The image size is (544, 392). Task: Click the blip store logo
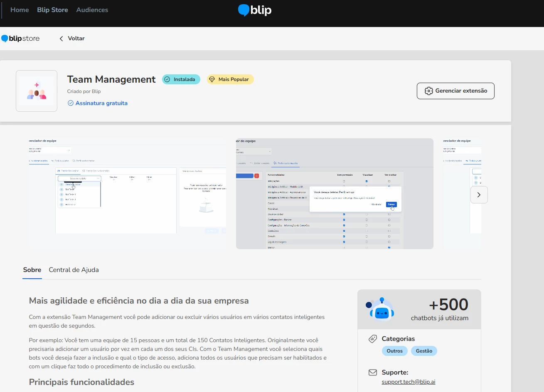click(x=20, y=39)
